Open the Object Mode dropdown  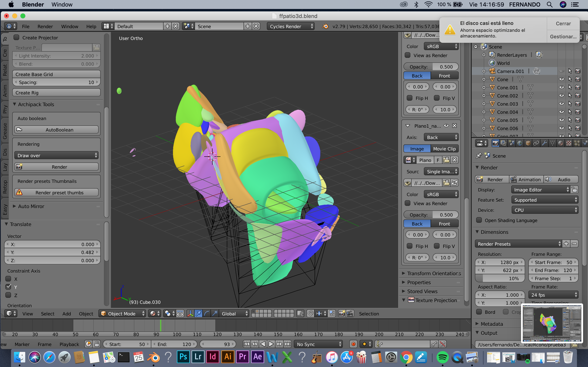coord(122,314)
